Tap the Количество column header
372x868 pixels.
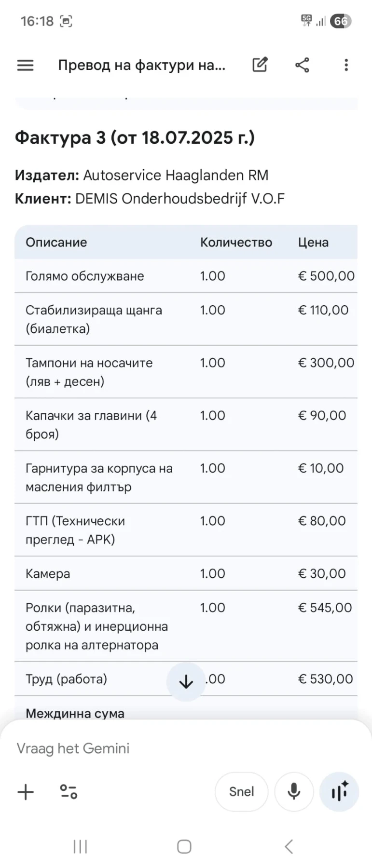tap(236, 242)
